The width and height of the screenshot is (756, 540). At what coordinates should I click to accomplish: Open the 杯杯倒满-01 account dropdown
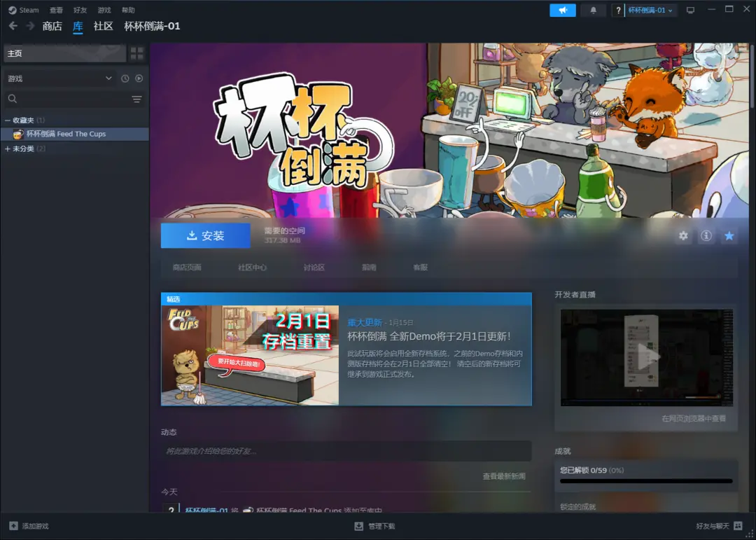(x=650, y=11)
